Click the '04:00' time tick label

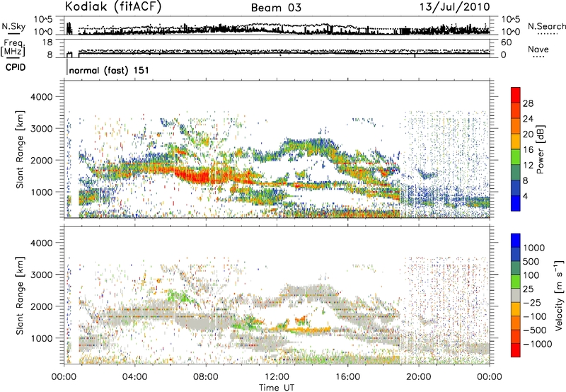tap(134, 377)
